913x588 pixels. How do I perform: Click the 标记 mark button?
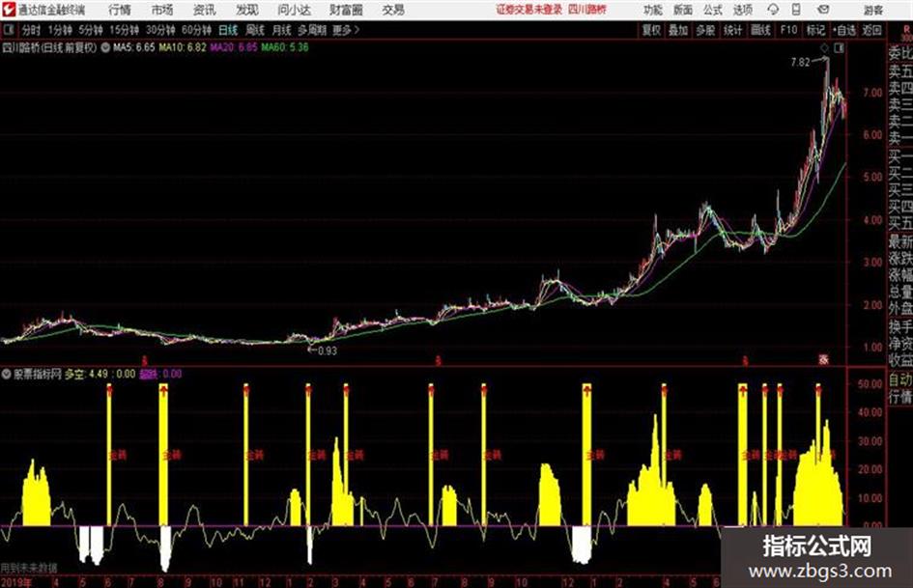pos(815,30)
